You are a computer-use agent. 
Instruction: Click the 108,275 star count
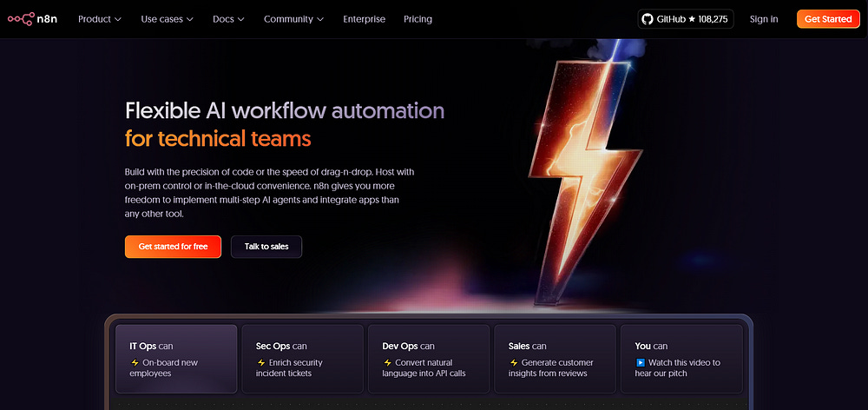pos(713,19)
